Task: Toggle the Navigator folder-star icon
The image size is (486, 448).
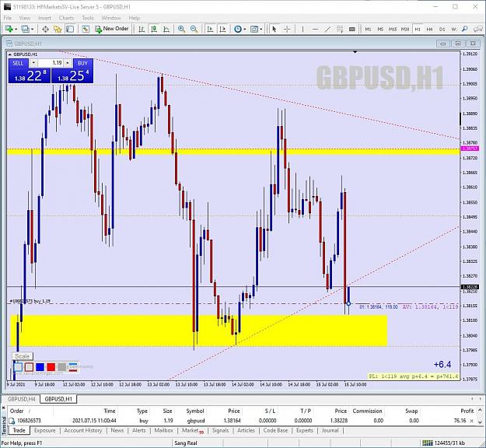Action: [x=58, y=29]
